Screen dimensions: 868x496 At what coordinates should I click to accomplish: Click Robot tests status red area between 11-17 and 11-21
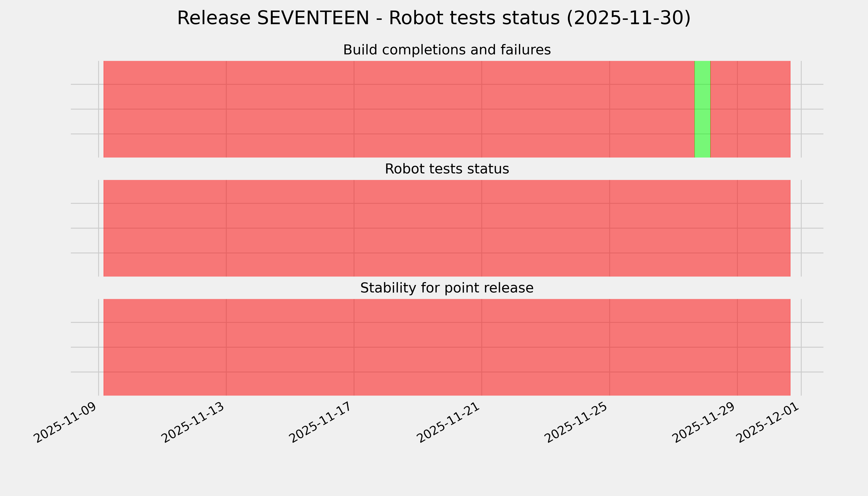coord(418,228)
